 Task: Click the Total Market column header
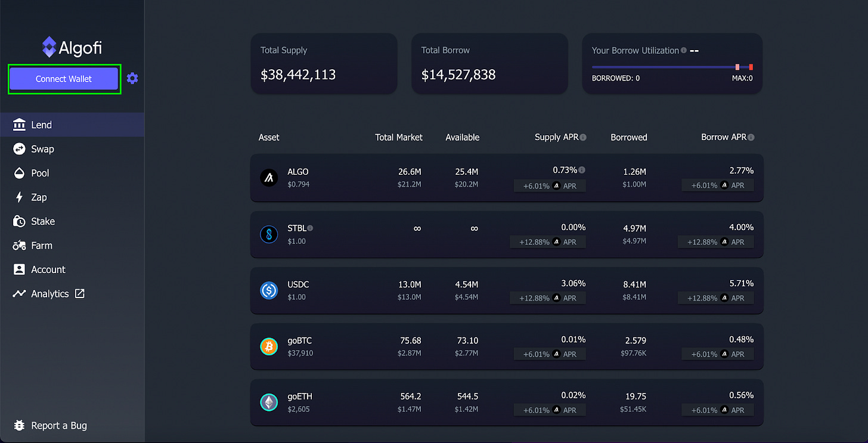click(399, 137)
